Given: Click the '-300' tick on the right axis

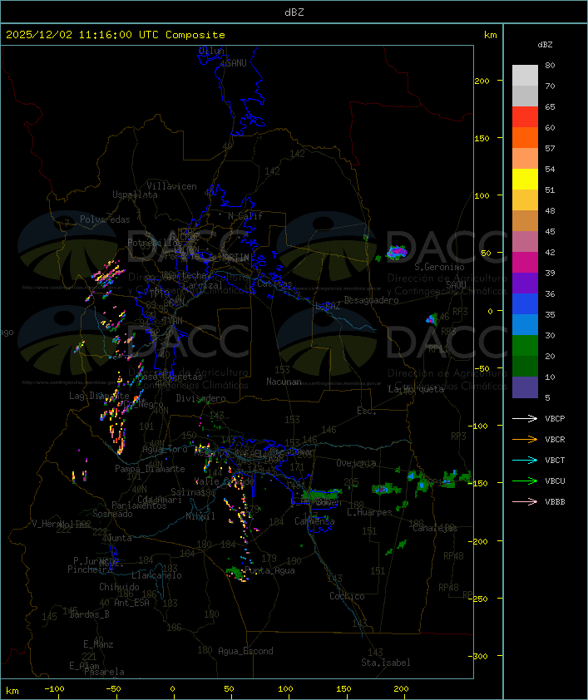Looking at the screenshot, I should (480, 656).
